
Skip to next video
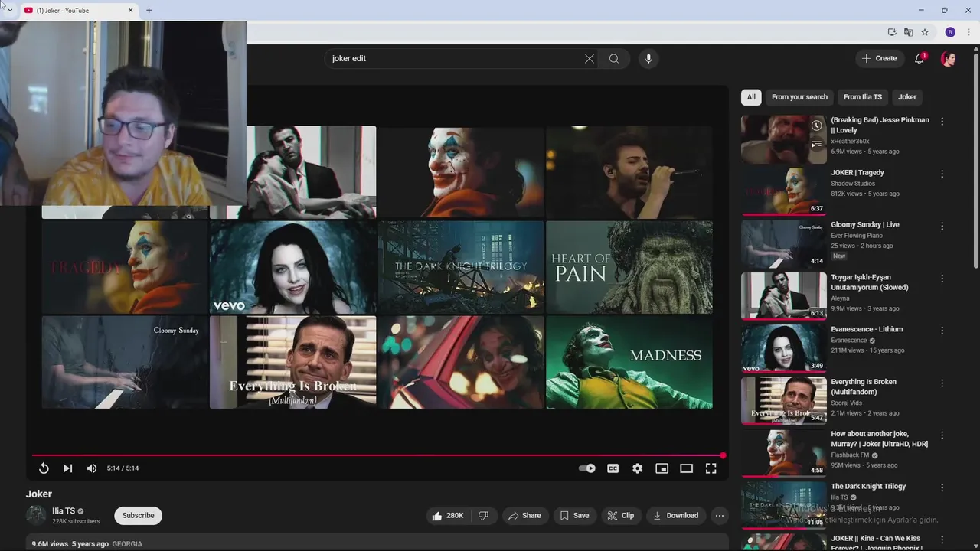[67, 468]
